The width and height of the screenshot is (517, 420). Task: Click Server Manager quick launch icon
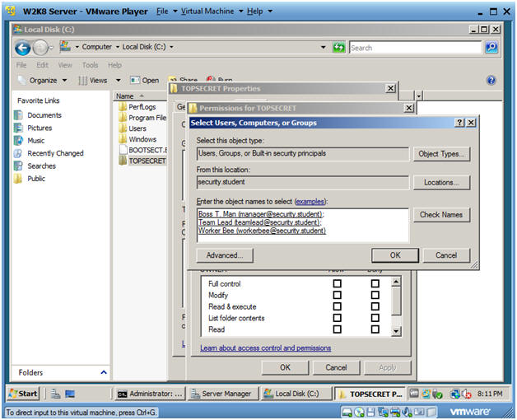[55, 394]
